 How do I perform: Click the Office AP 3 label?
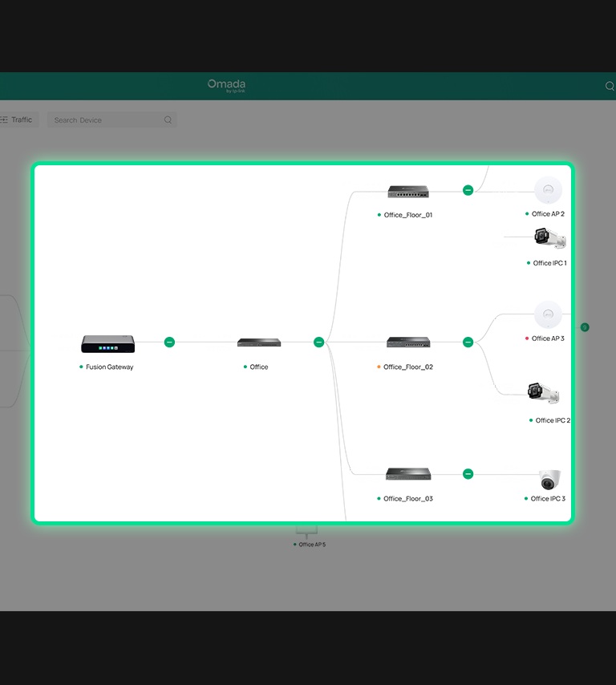pos(548,338)
